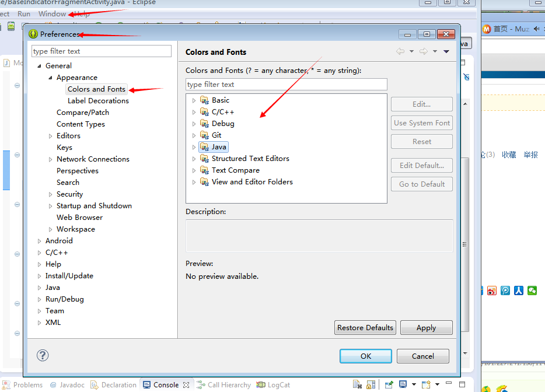Click the Weibo share icon in browser
545x392 pixels.
(492, 290)
